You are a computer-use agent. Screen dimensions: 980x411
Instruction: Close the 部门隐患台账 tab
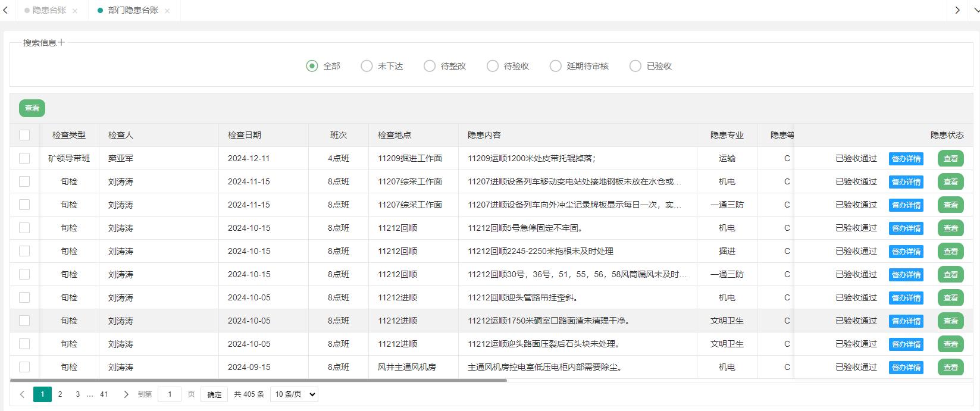(x=167, y=11)
